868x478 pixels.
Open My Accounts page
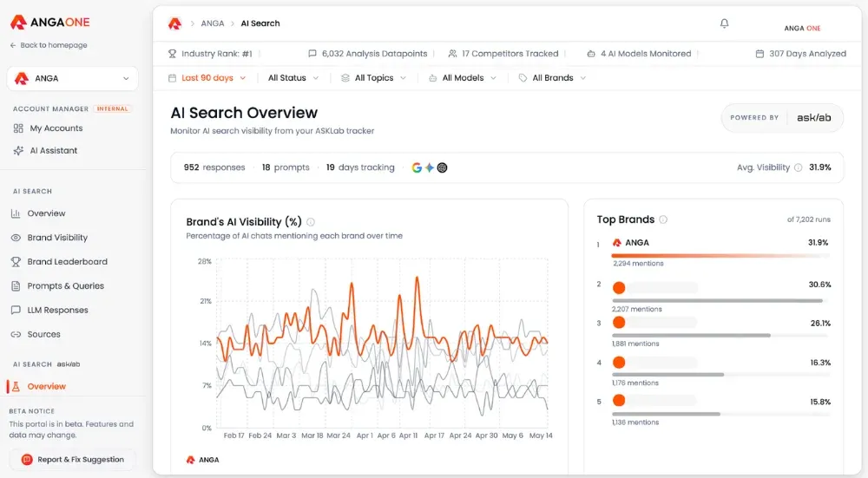[x=56, y=128]
